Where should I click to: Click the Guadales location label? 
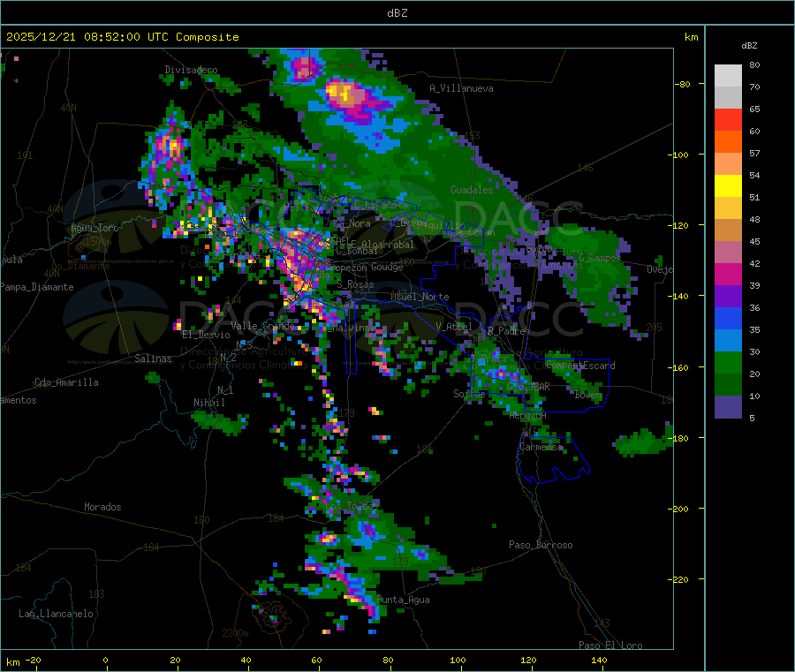tap(472, 190)
